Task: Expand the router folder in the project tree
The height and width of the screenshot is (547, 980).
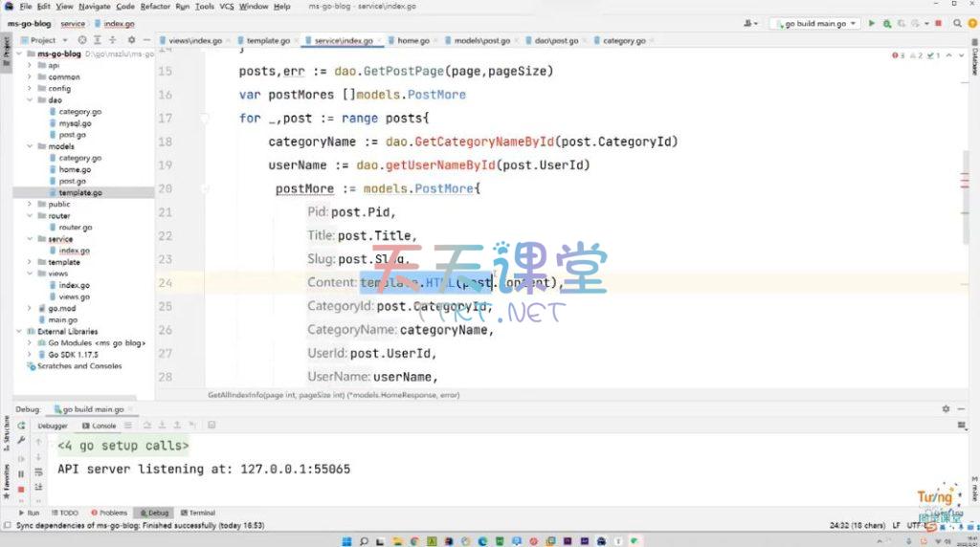Action: pos(30,216)
